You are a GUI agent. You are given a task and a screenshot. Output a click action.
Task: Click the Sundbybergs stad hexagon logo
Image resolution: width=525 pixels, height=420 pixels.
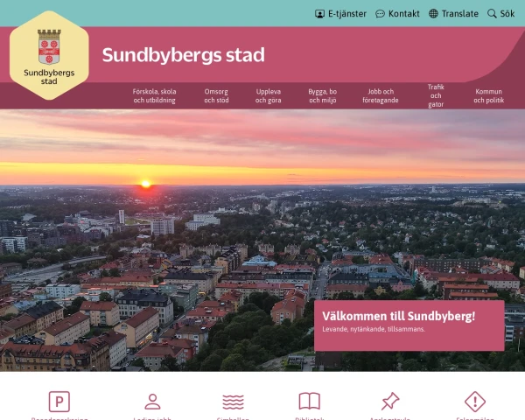click(49, 55)
